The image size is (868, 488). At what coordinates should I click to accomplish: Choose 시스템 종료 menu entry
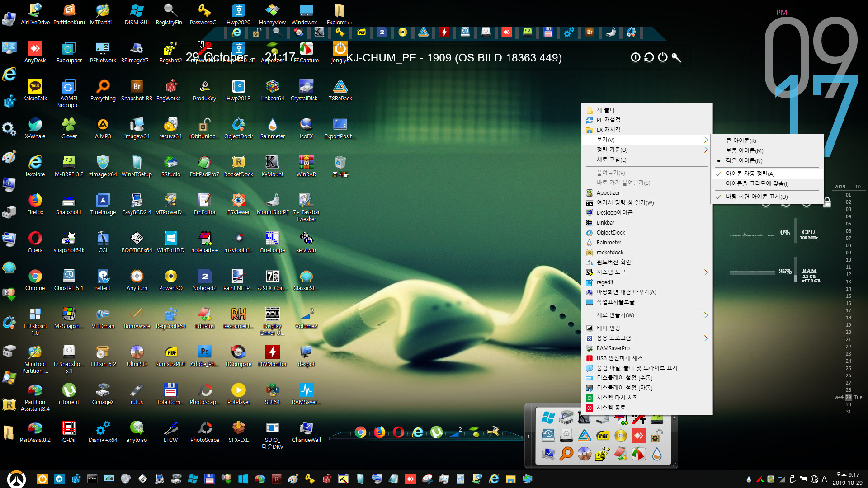pos(647,408)
